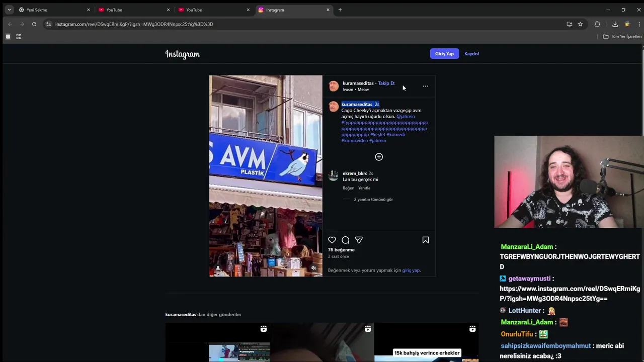Click kuramaseditas in 'dan diğer gönderiler' heading
The width and height of the screenshot is (644, 362).
(x=181, y=314)
